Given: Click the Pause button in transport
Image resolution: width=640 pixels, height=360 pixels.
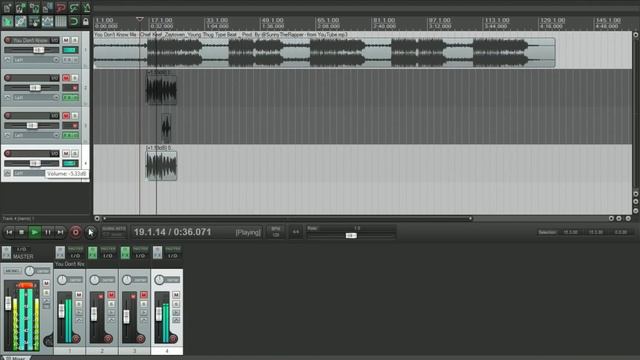Looking at the screenshot, I should pos(48,232).
